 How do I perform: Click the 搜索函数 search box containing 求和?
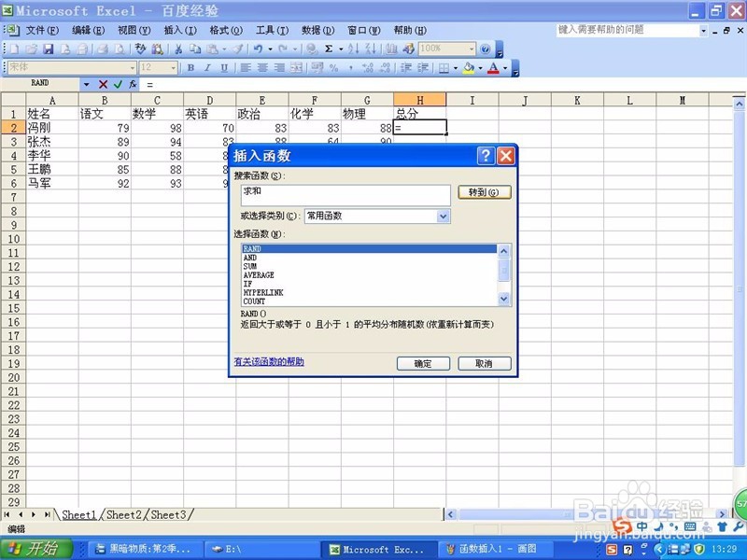coord(345,195)
